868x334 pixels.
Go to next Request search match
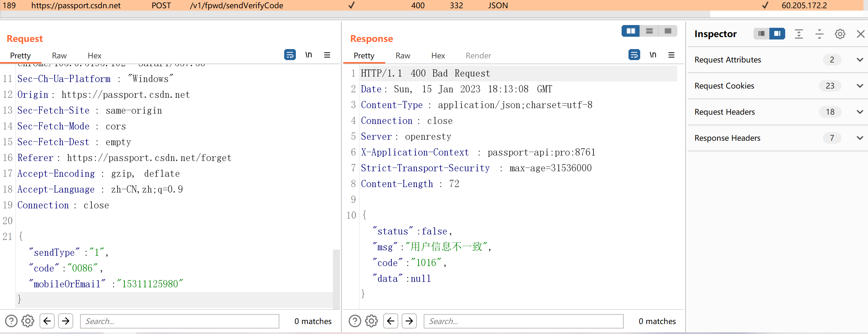pyautogui.click(x=66, y=321)
